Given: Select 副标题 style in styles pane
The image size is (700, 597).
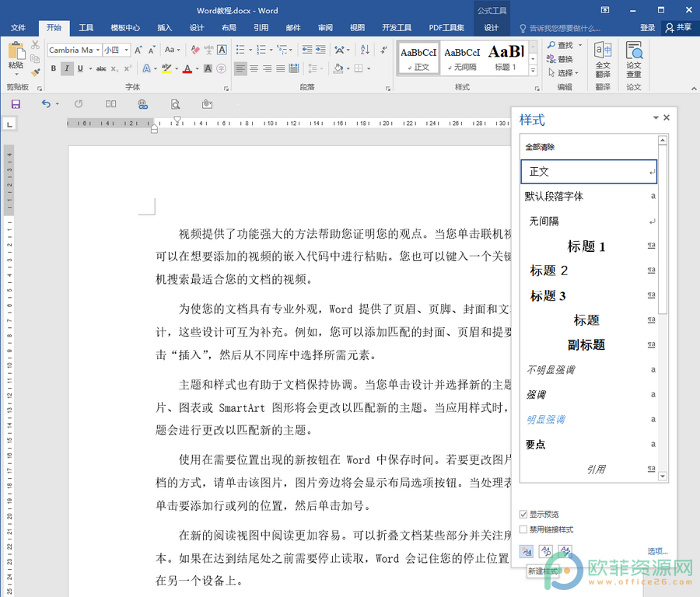Looking at the screenshot, I should [589, 344].
